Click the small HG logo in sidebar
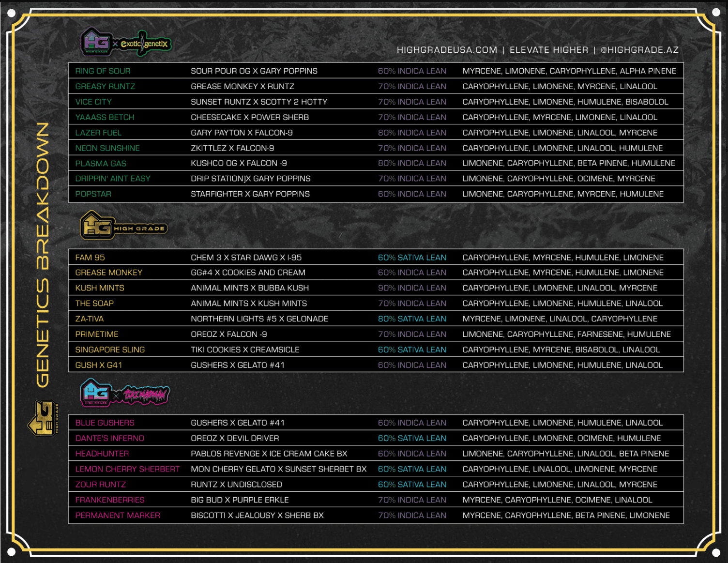 43,418
